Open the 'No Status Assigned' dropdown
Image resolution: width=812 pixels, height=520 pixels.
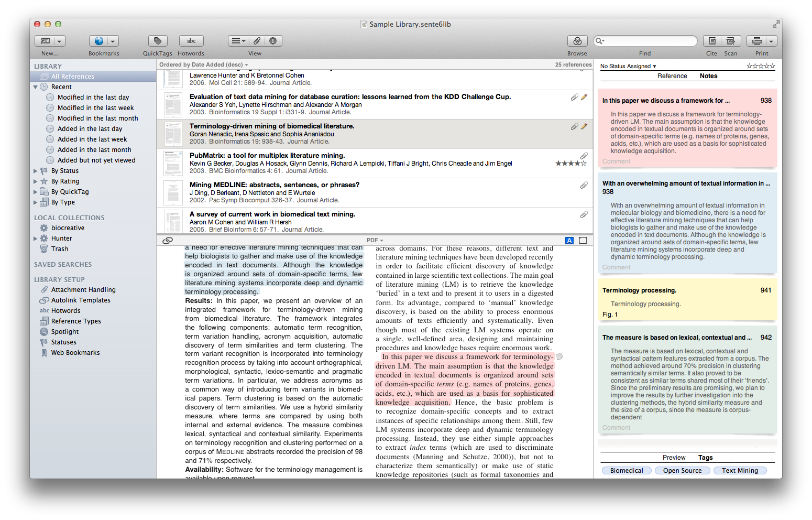(628, 67)
